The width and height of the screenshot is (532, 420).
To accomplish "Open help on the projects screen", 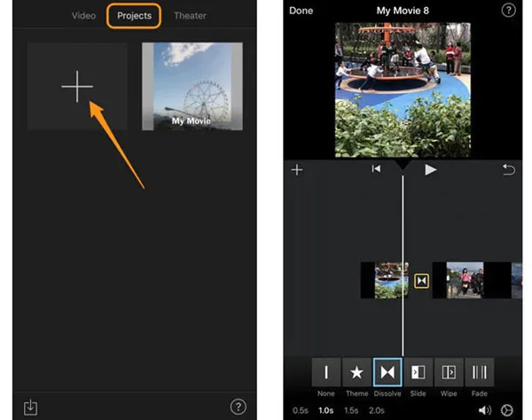I will 238,407.
